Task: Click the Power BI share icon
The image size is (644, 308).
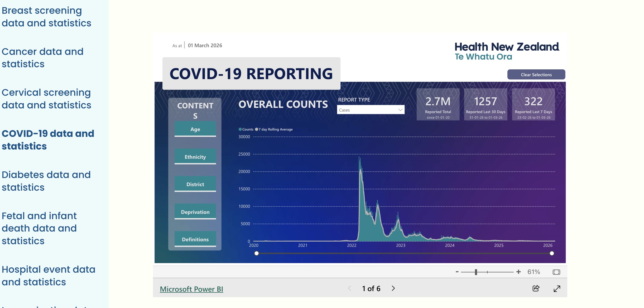Action: coord(536,288)
